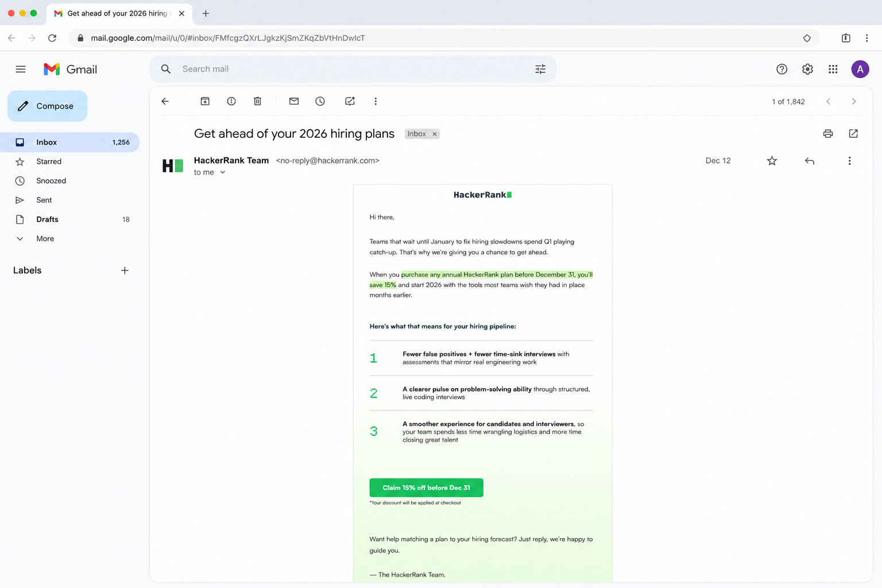Open the main menu hamburger icon
Viewport: 882px width, 588px height.
point(21,69)
